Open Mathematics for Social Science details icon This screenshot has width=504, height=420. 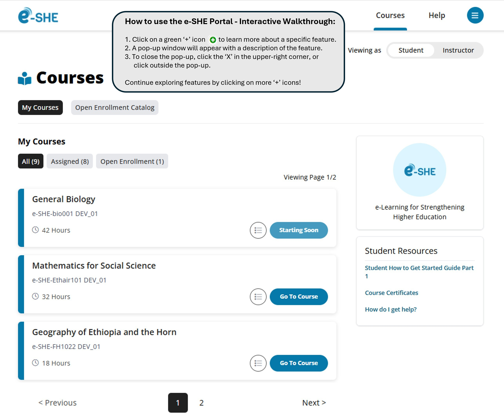258,297
